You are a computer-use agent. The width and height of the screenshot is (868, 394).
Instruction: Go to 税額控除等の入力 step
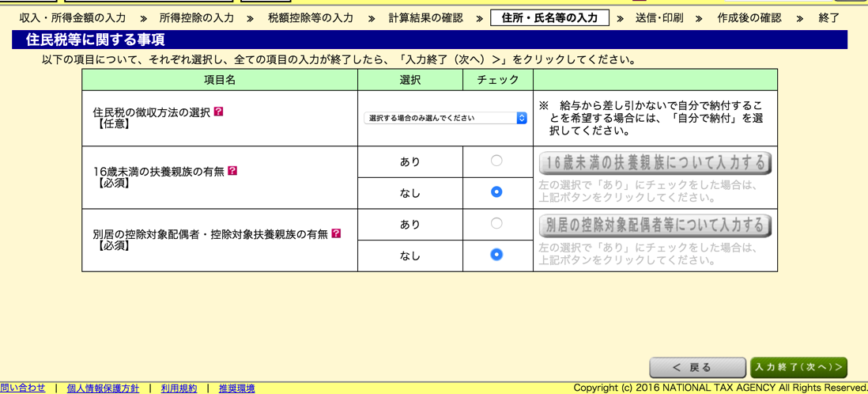coord(311,18)
